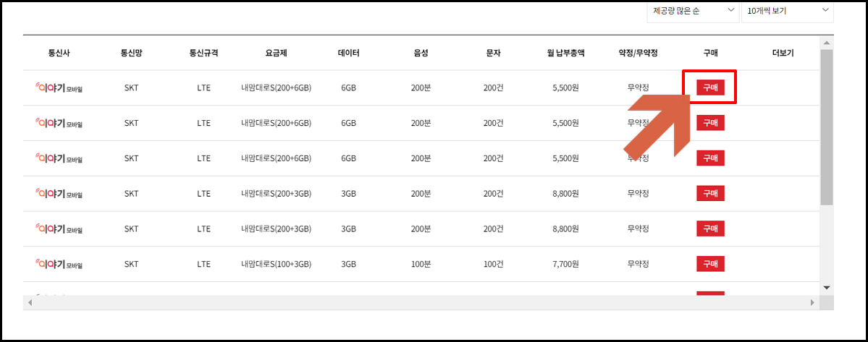
Task: Click the 약정/무약정 column header
Action: point(638,53)
